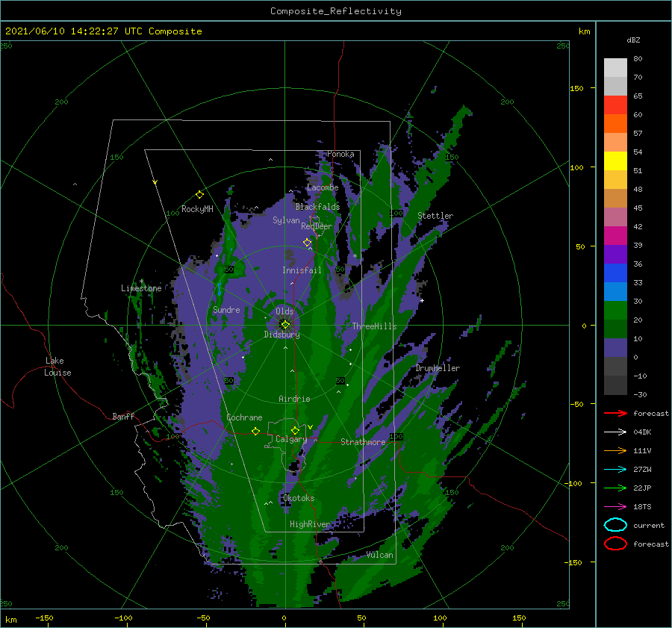Screen dimensions: 672x628
Task: Click the yellow diamond marker above Calgary
Action: pos(295,430)
